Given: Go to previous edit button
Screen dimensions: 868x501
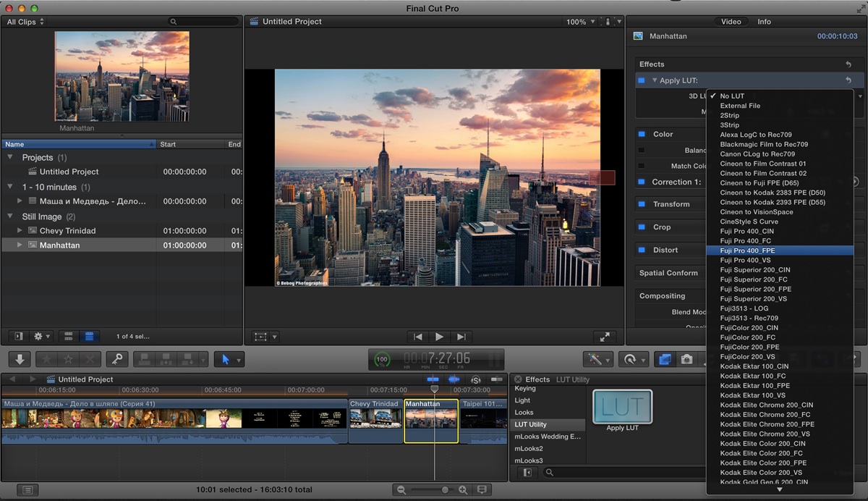Looking at the screenshot, I should pyautogui.click(x=417, y=337).
